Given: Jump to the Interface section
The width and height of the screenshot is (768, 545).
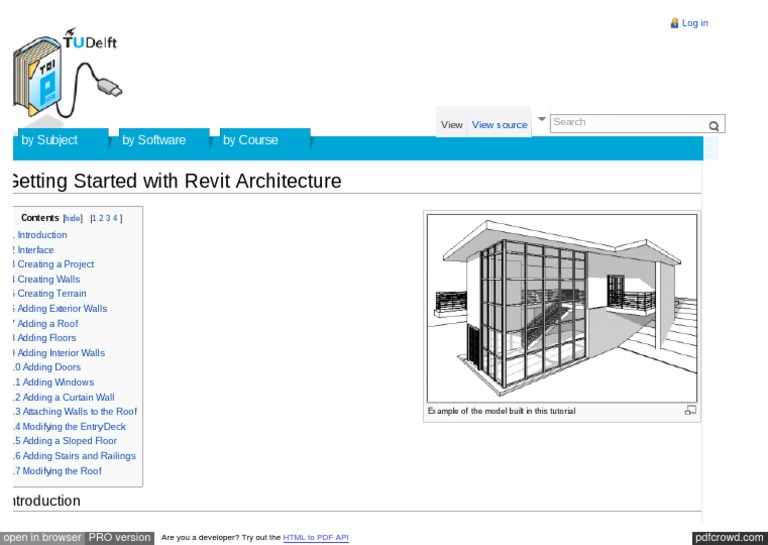Looking at the screenshot, I should pos(35,250).
